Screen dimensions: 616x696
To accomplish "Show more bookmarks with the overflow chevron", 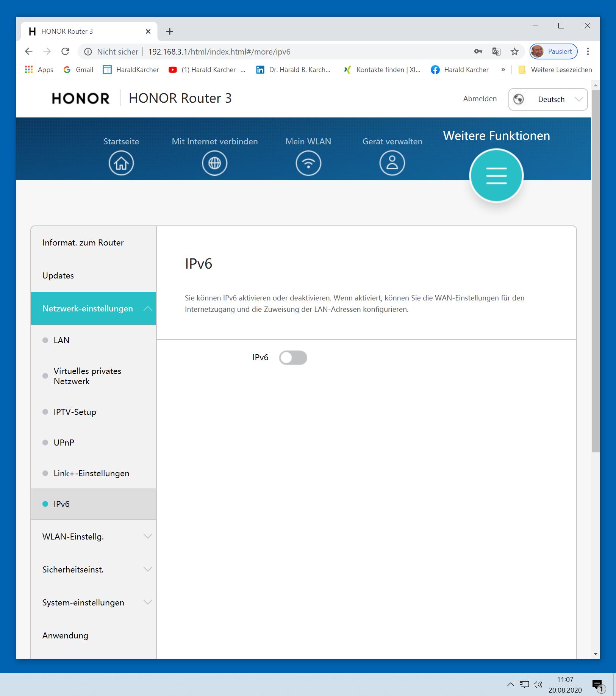I will click(x=503, y=70).
